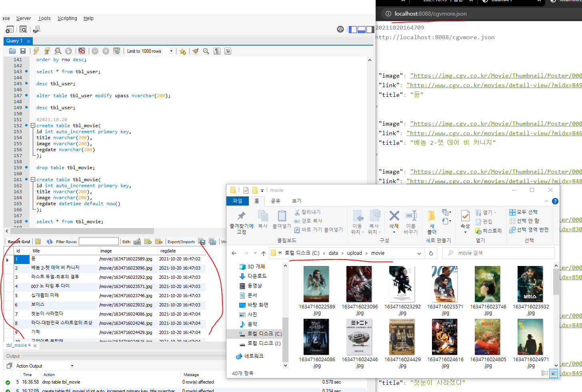Open recent locations dropdown next to forward arrow
The width and height of the screenshot is (582, 392).
(255, 253)
